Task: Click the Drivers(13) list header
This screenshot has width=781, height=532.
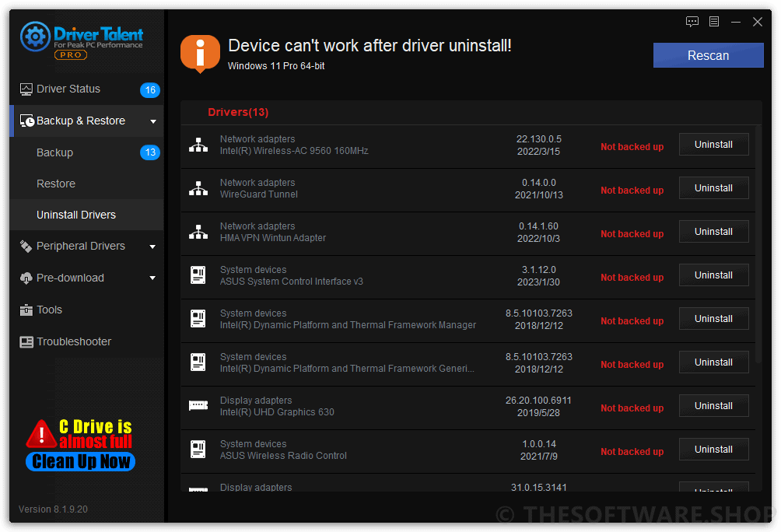Action: [238, 113]
